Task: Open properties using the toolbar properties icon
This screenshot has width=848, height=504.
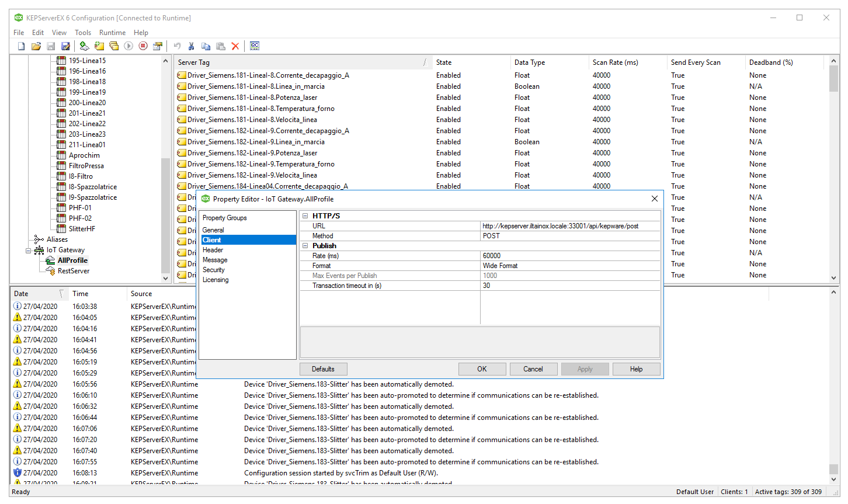Action: click(158, 46)
